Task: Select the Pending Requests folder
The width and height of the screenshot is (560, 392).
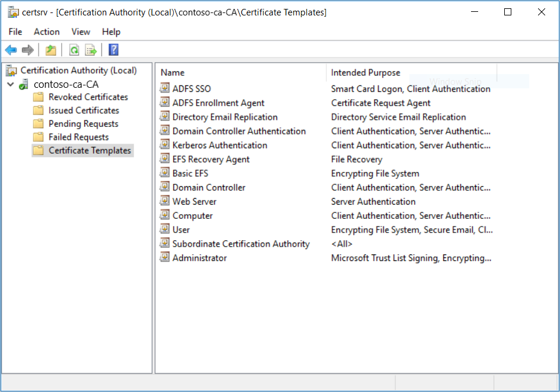Action: click(84, 123)
